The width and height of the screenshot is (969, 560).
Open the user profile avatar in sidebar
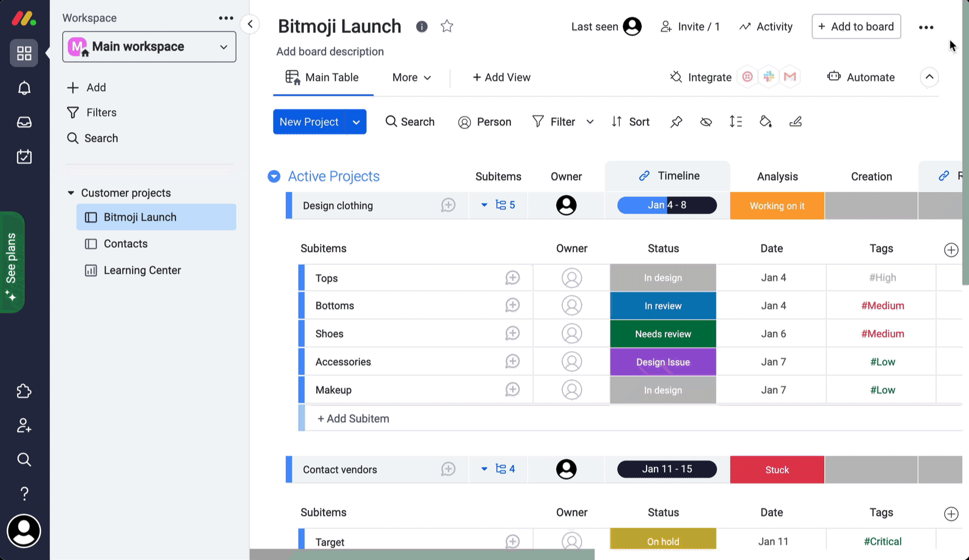tap(24, 531)
